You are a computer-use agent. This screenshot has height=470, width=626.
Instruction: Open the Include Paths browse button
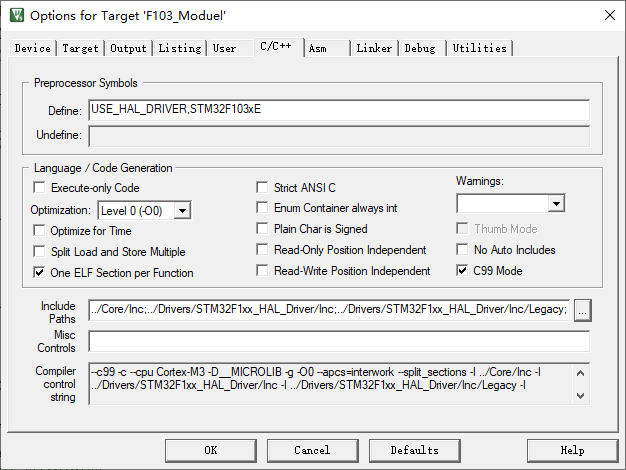pyautogui.click(x=582, y=310)
